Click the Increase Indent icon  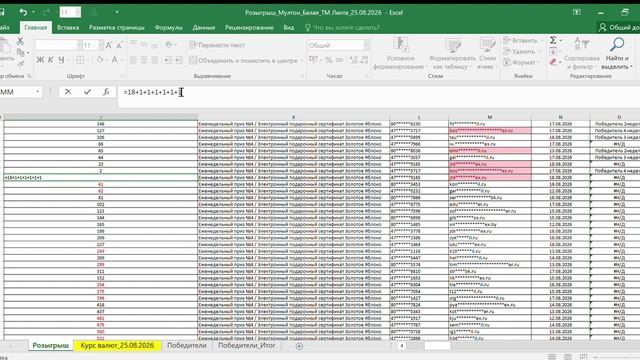point(178,60)
